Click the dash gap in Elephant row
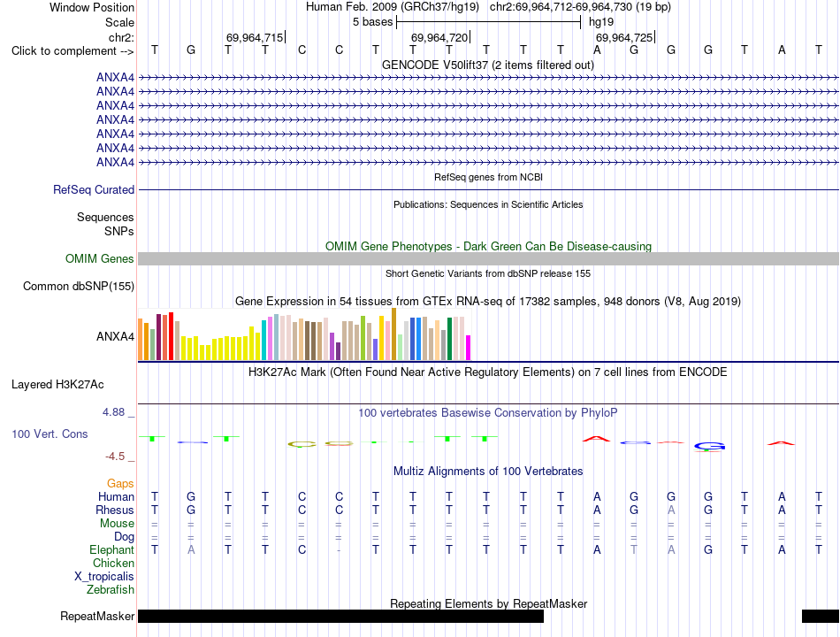Screen dimensions: 840x637 (340, 550)
